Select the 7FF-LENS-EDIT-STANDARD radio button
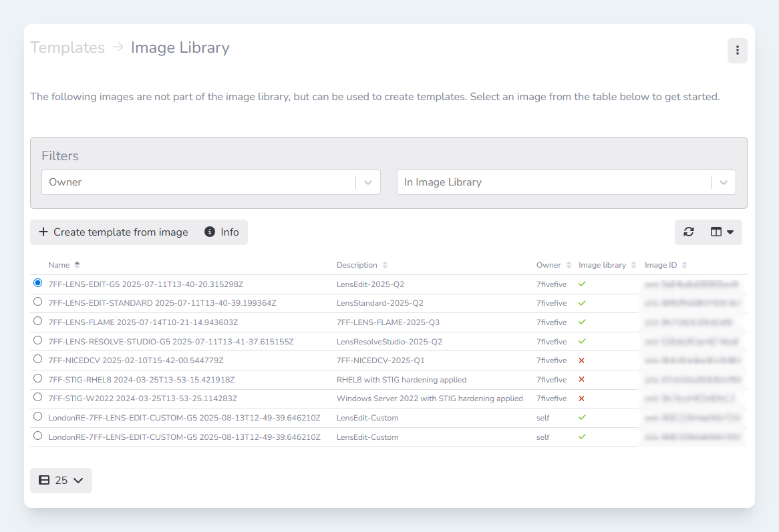 click(x=37, y=302)
